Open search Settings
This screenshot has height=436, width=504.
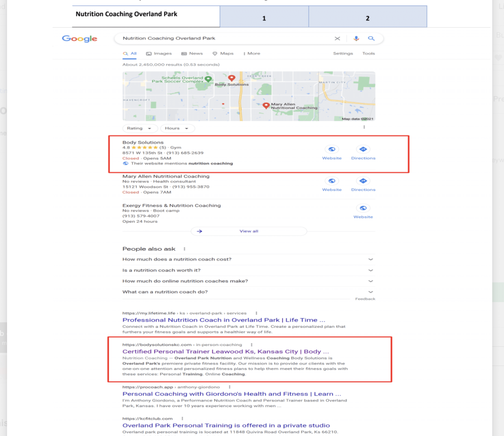click(x=343, y=54)
